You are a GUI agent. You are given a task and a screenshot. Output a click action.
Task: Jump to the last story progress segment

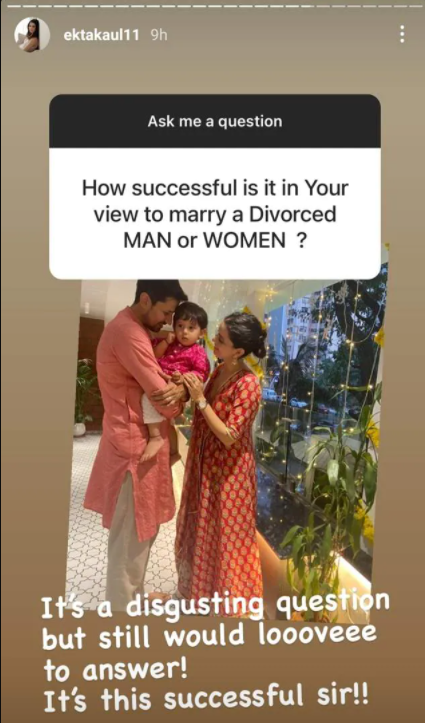click(x=417, y=6)
